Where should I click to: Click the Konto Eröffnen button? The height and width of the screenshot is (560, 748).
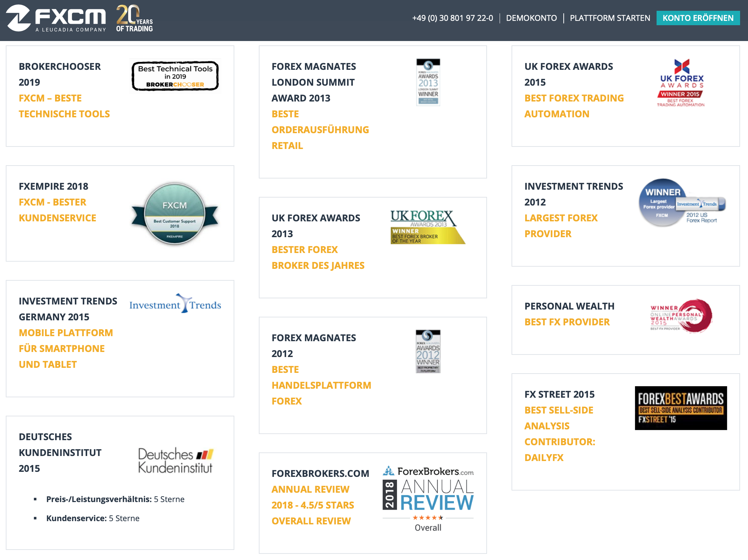click(x=698, y=18)
